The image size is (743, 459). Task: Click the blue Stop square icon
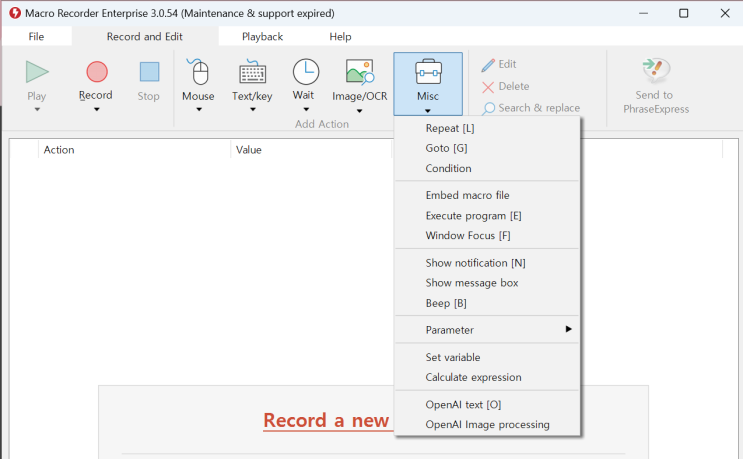pos(149,72)
